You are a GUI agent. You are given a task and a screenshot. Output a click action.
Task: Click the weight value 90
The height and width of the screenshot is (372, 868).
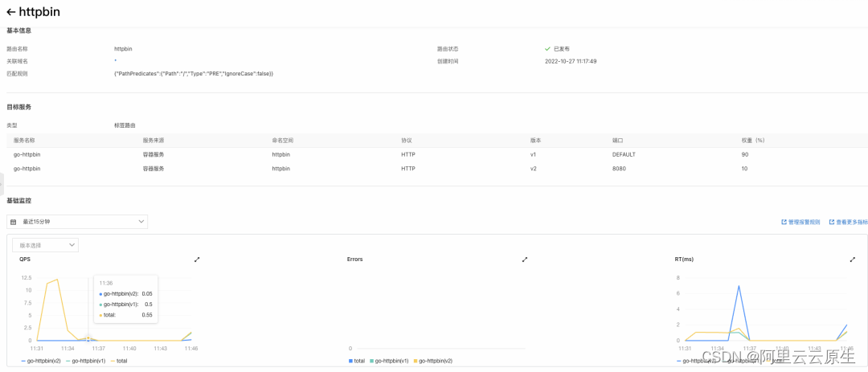tap(744, 154)
